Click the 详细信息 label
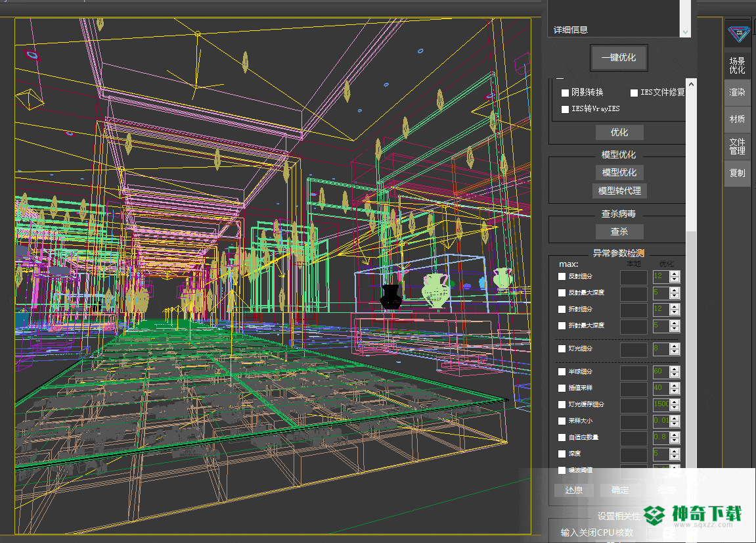This screenshot has height=543, width=756. click(x=570, y=30)
